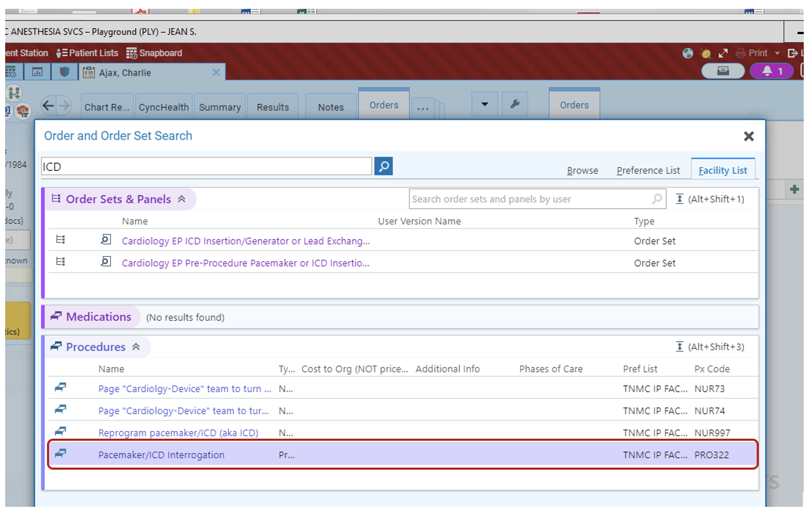Collapse the Order Sets & Panels section

[x=182, y=199]
